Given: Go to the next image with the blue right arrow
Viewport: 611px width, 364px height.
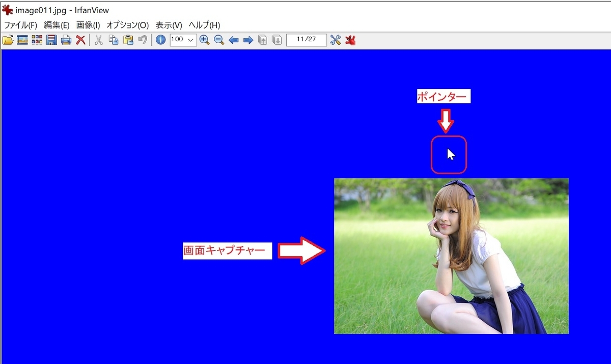Looking at the screenshot, I should coord(248,40).
